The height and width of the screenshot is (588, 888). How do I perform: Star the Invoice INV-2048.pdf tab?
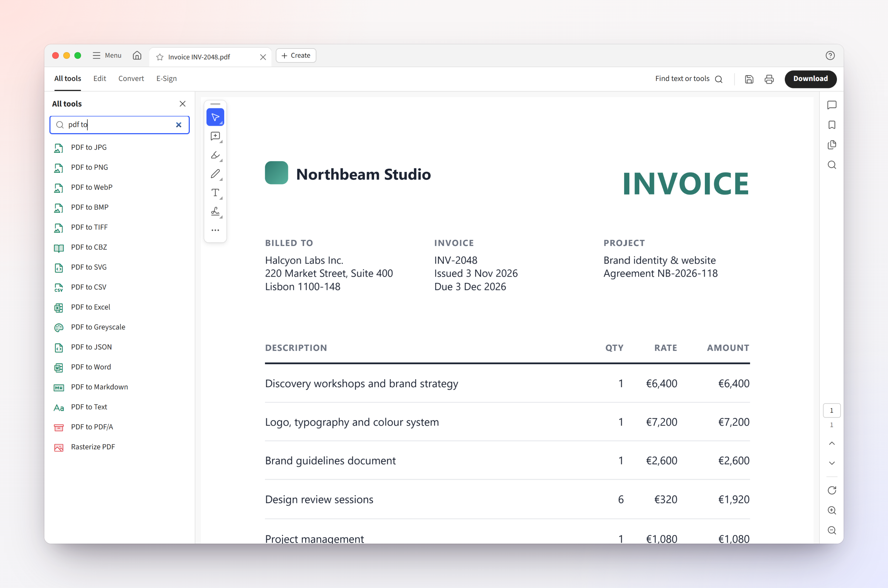(160, 57)
